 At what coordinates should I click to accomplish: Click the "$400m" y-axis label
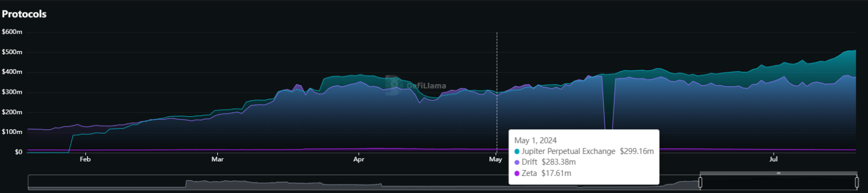tap(12, 72)
